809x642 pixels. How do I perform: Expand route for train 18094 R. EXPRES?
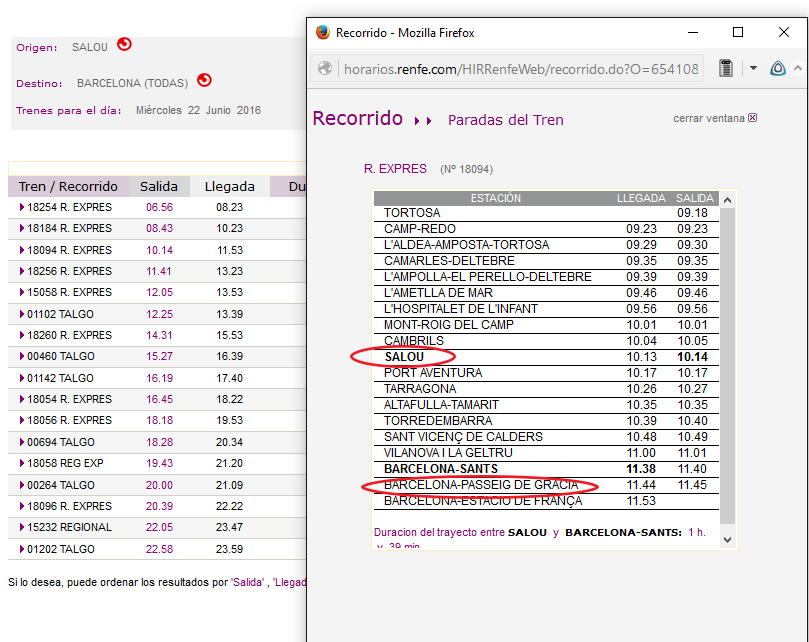click(22, 250)
